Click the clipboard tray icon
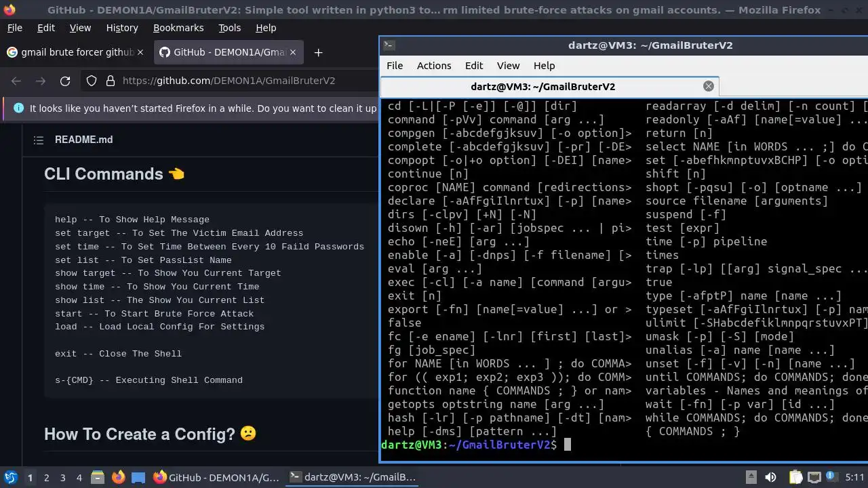The image size is (868, 488). [x=796, y=477]
